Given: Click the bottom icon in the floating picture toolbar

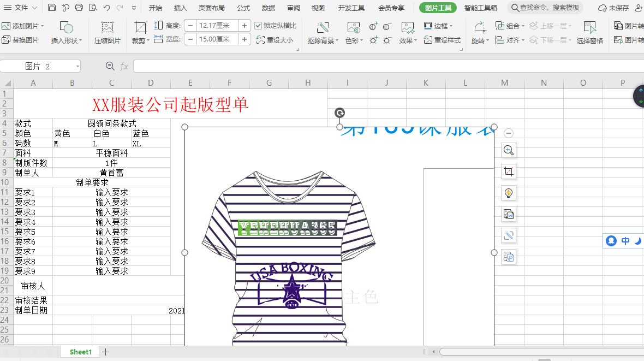Looking at the screenshot, I should pyautogui.click(x=509, y=257).
